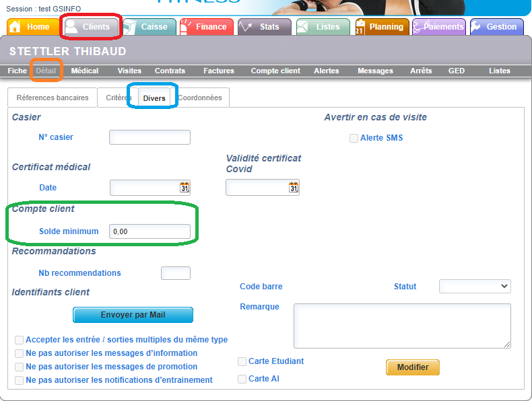532x401 pixels.
Task: Enable the Alerte SMS checkbox
Action: (354, 138)
